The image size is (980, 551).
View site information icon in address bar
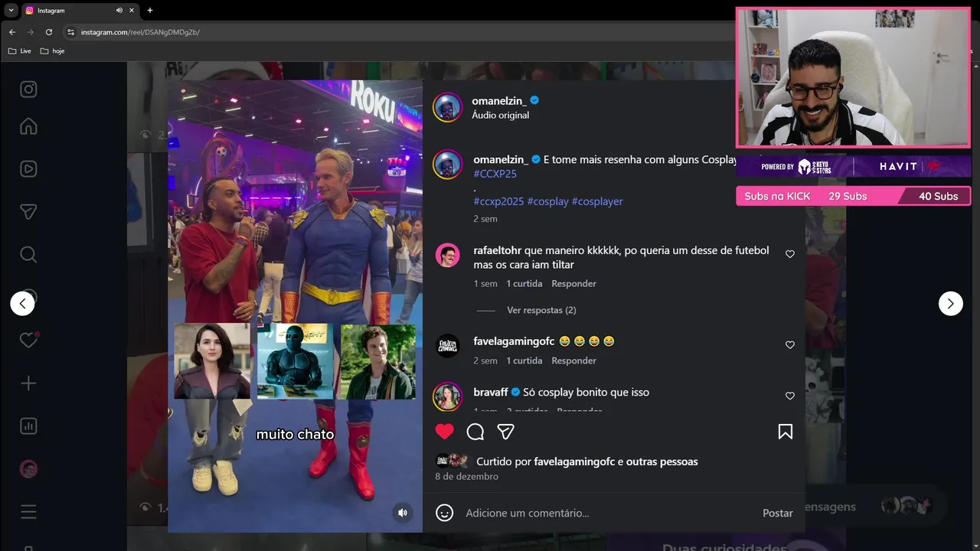[70, 32]
